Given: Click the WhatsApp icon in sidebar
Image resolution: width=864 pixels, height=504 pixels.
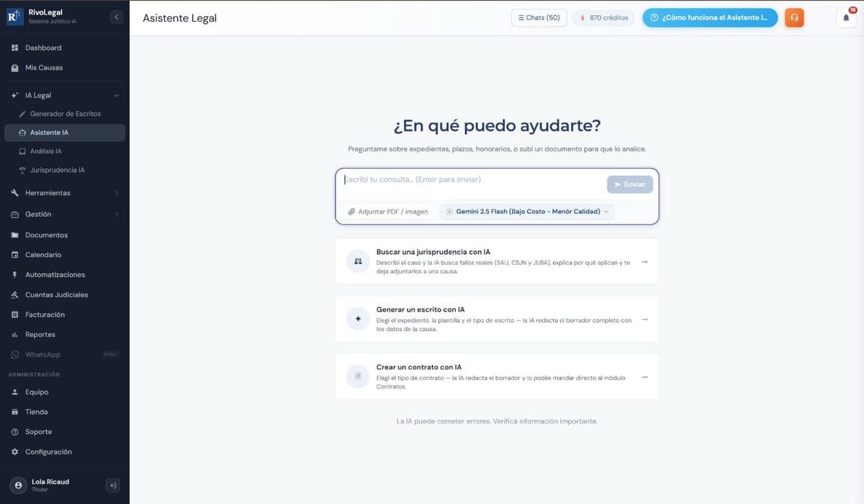Looking at the screenshot, I should pyautogui.click(x=15, y=355).
